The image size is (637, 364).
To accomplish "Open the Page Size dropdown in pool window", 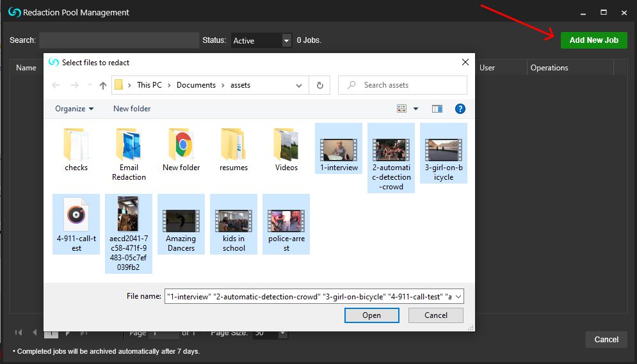I will pos(282,333).
